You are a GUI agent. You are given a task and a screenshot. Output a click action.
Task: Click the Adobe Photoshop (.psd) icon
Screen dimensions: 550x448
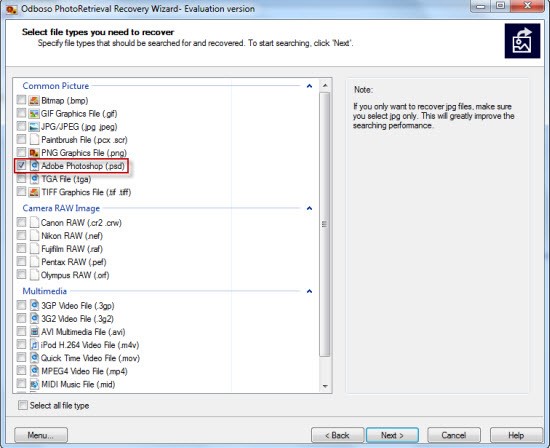(34, 166)
